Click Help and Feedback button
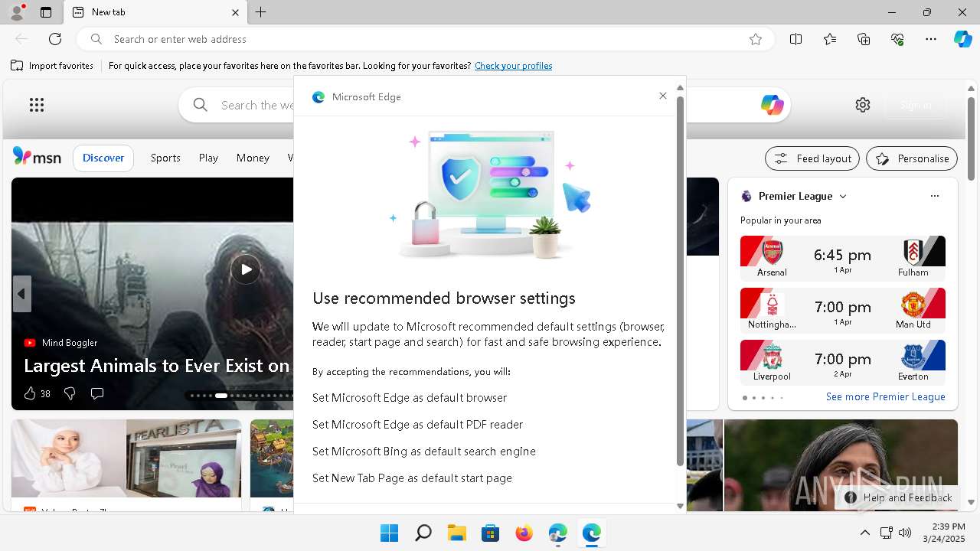This screenshot has height=551, width=980. 898,497
